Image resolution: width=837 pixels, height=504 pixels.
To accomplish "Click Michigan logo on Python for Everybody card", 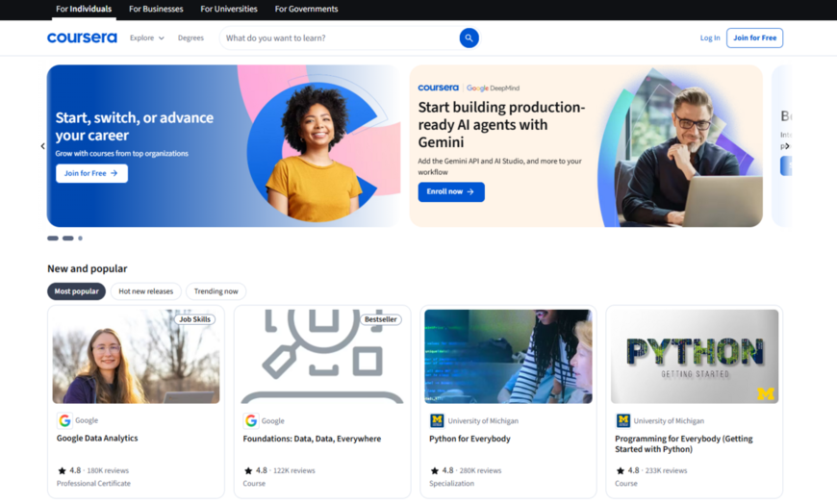I will [x=437, y=420].
